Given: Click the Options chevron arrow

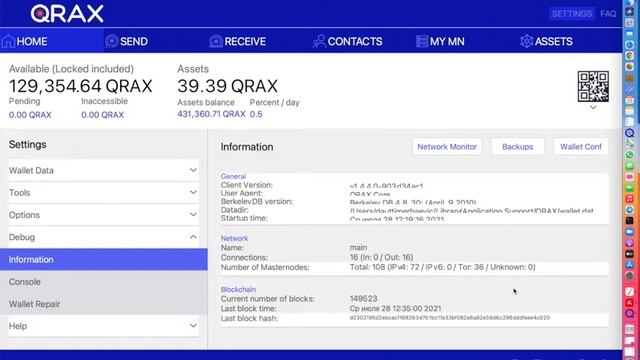Looking at the screenshot, I should 193,214.
